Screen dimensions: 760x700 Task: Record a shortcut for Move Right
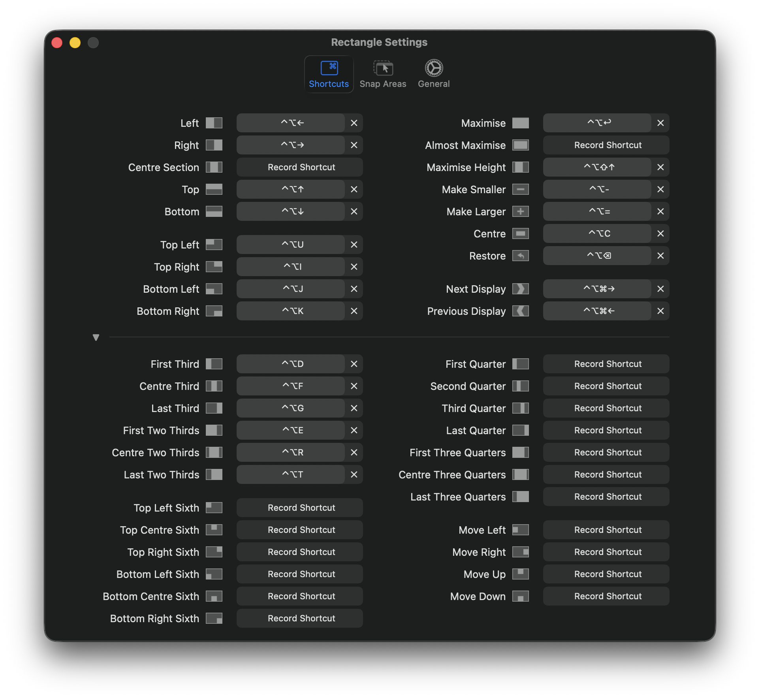point(606,552)
